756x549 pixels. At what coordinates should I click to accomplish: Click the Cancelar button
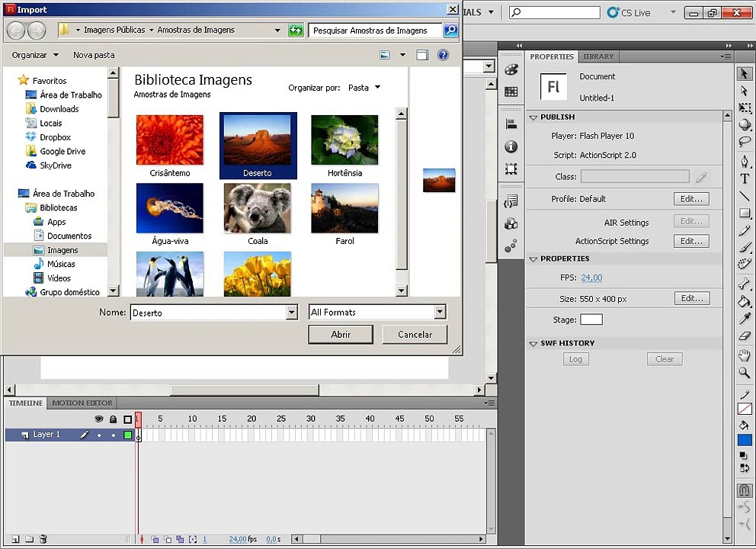415,334
